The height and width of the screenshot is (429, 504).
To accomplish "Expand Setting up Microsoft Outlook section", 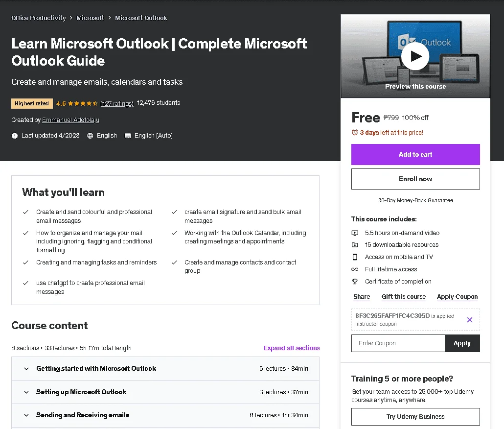I will pos(165,392).
